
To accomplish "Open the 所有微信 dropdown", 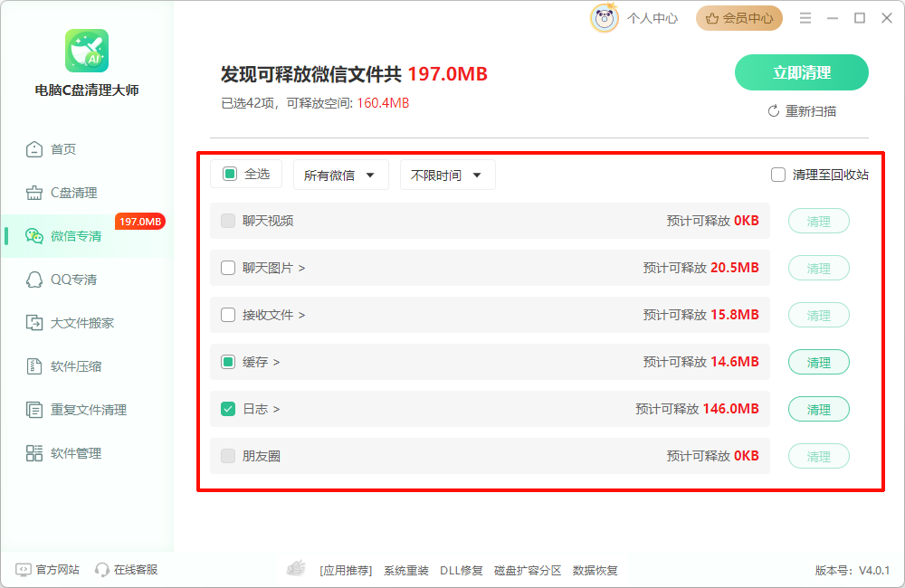I will pos(340,175).
